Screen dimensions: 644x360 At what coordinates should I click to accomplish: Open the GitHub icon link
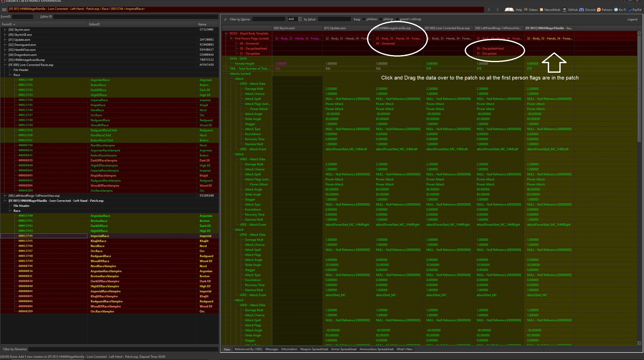click(564, 10)
